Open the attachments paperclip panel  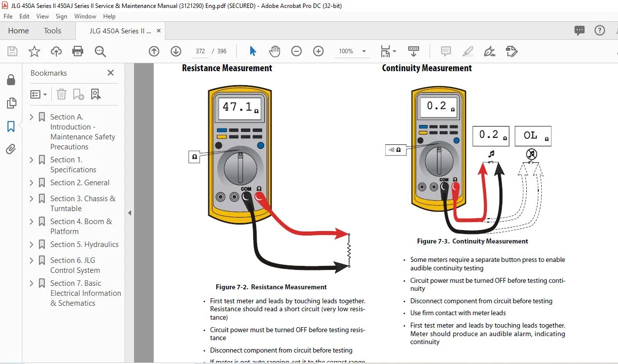[10, 149]
